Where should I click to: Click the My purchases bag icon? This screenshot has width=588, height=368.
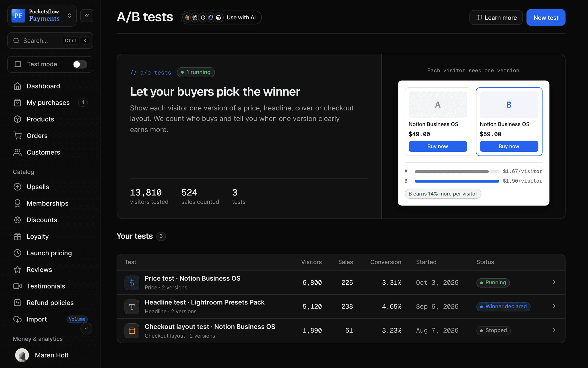coord(18,103)
